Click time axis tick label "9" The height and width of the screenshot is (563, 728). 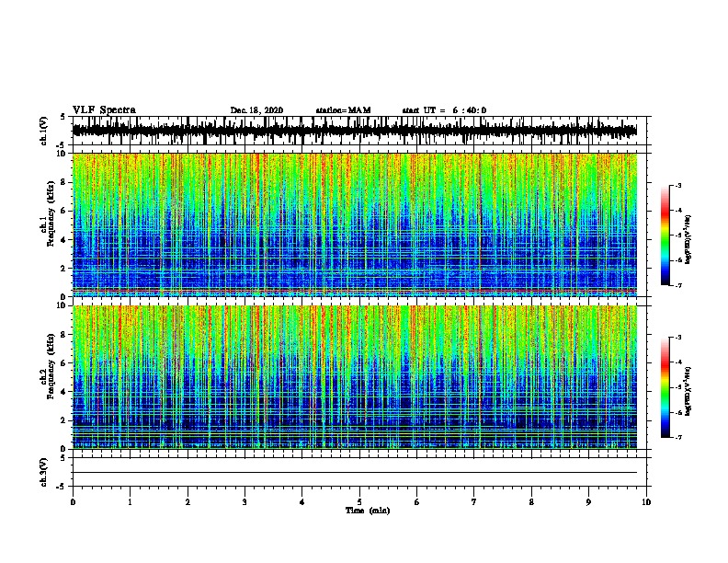click(x=588, y=502)
